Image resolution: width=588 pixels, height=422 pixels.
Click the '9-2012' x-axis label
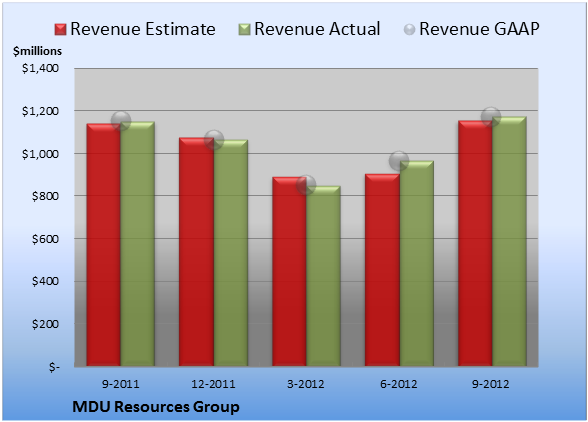click(491, 384)
